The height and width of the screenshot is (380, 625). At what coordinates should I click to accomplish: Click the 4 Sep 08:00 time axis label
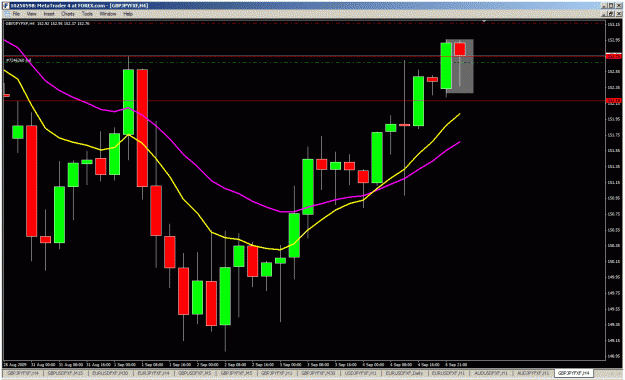tap(401, 364)
